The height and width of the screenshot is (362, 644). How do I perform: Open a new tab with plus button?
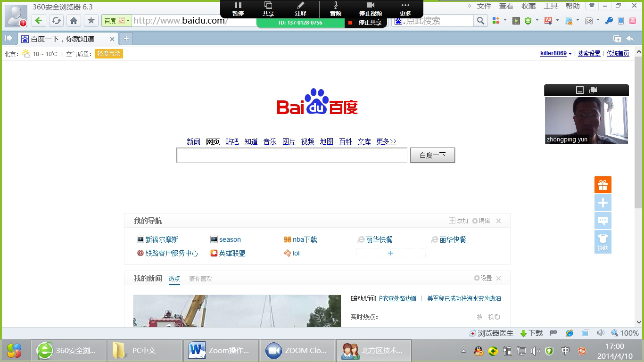[126, 39]
